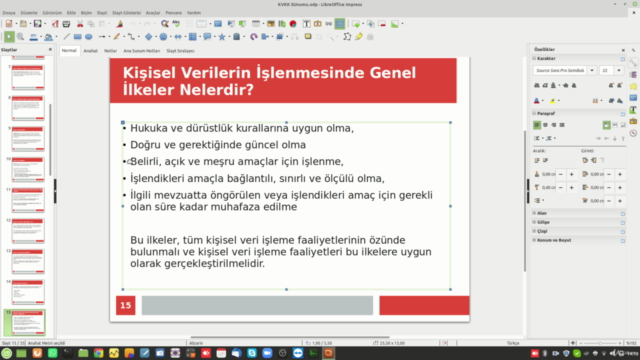
Task: Switch to the Notlar view tab
Action: 110,51
